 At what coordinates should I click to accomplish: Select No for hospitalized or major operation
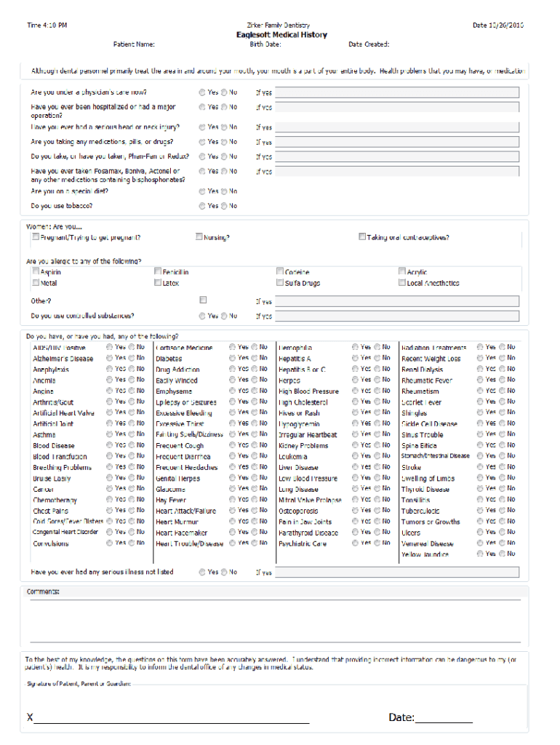tap(224, 107)
